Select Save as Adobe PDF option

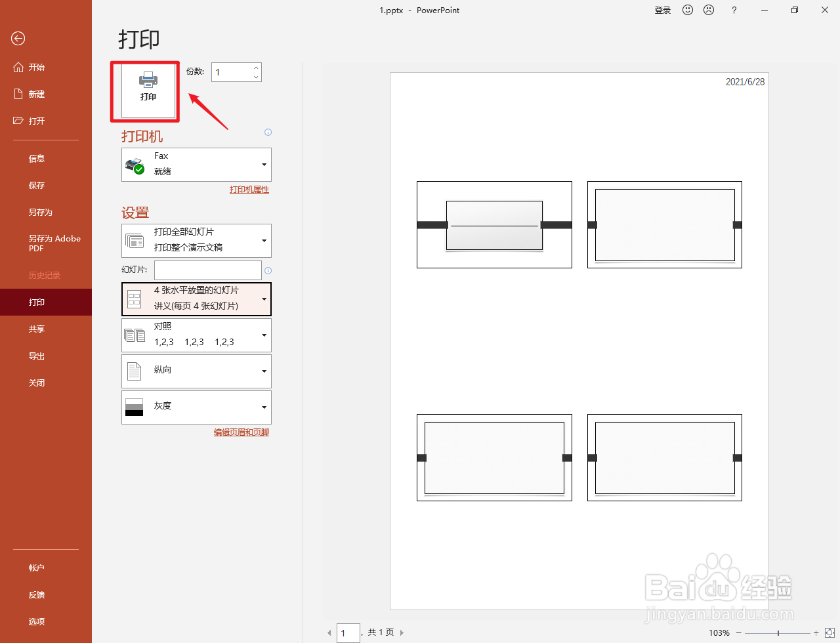(x=46, y=243)
